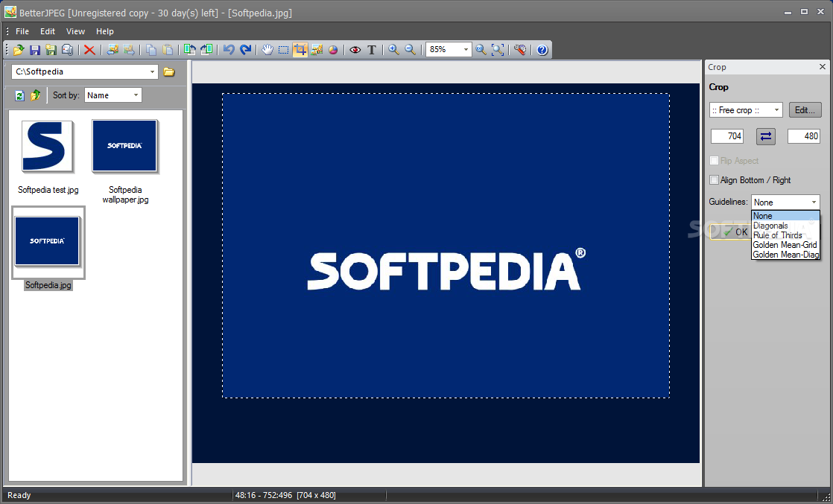Click the crop width field showing 704
This screenshot has width=833, height=504.
[727, 136]
